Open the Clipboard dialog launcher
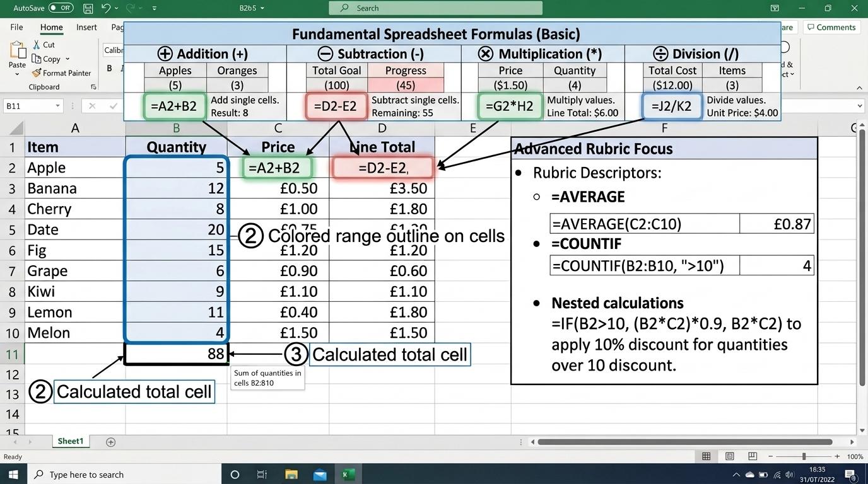 click(93, 87)
